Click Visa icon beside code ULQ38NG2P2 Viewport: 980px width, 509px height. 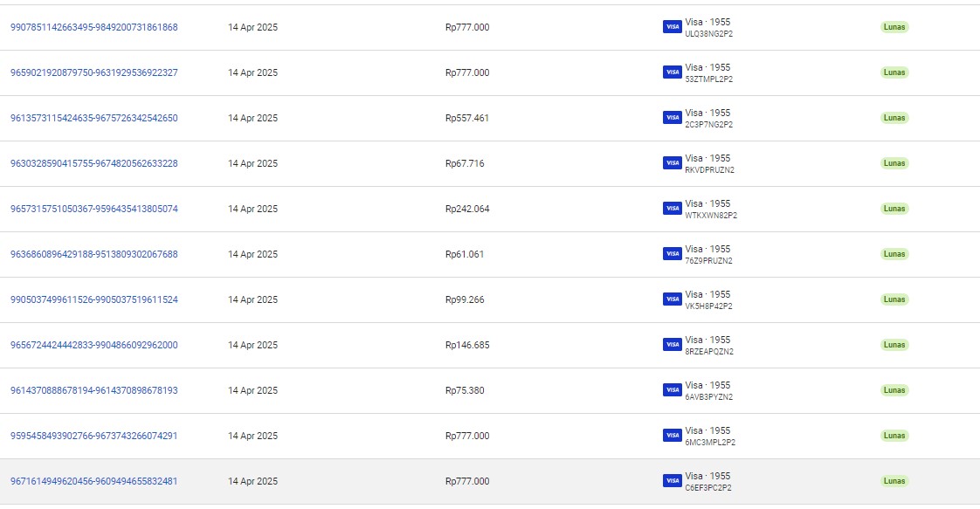(x=672, y=27)
